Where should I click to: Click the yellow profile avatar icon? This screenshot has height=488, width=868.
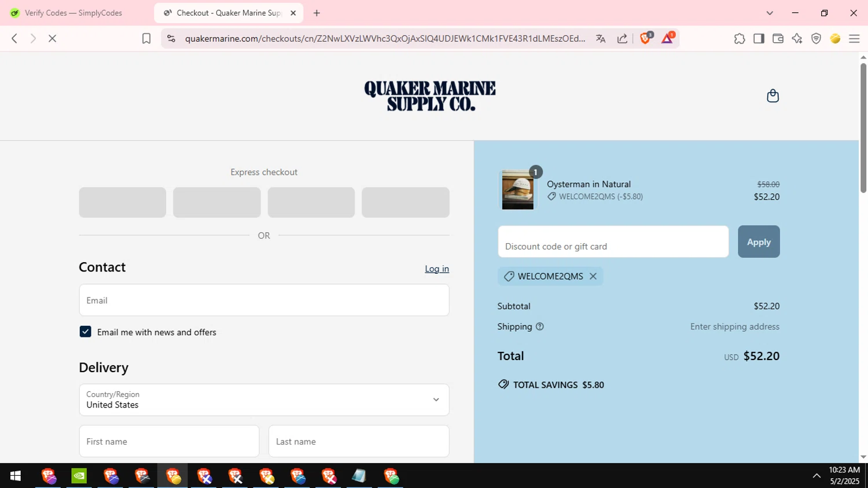[x=835, y=38]
